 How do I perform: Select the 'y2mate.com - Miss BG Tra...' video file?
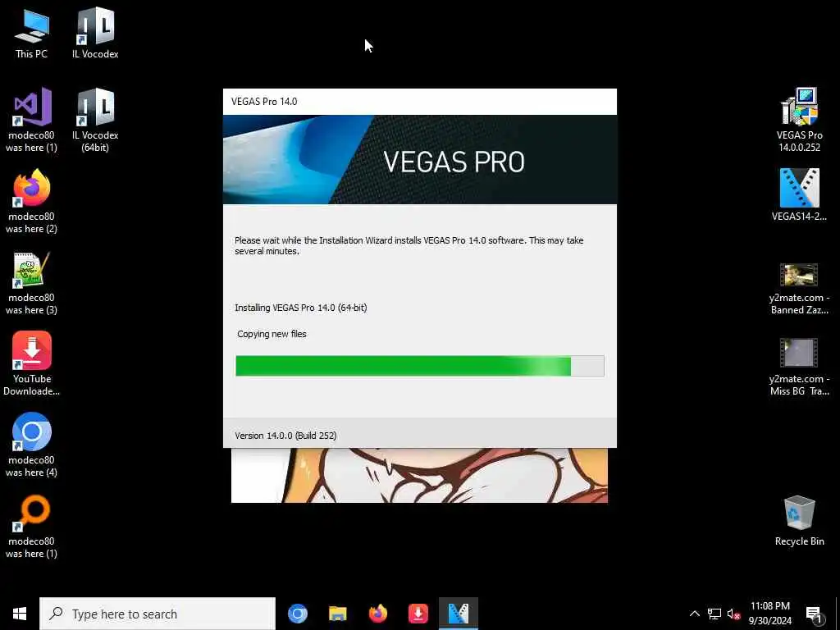(x=799, y=367)
